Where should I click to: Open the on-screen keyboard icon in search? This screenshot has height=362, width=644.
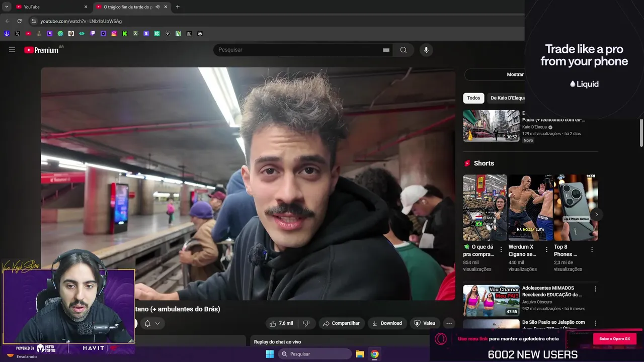[x=386, y=50]
